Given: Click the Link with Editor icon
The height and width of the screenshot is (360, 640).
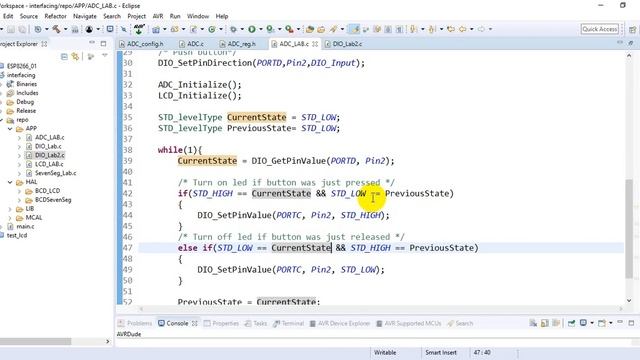Looking at the screenshot, I should tap(75, 56).
